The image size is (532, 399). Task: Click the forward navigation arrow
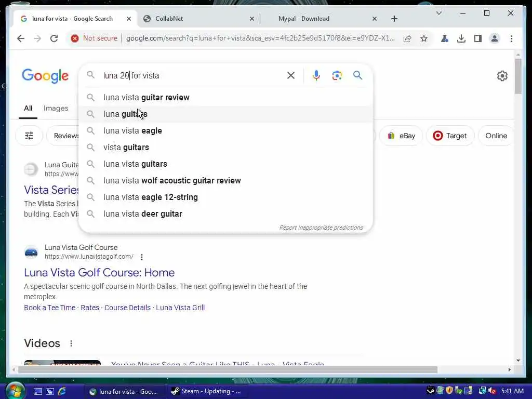click(37, 38)
